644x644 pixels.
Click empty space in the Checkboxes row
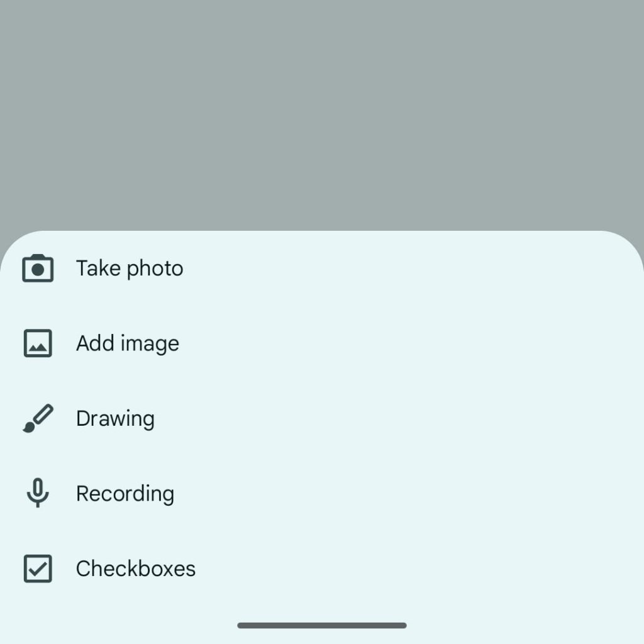coord(409,569)
